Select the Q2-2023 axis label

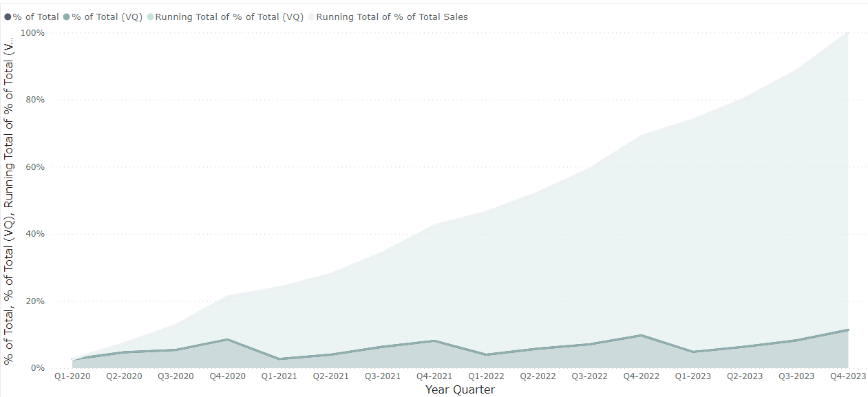[745, 377]
